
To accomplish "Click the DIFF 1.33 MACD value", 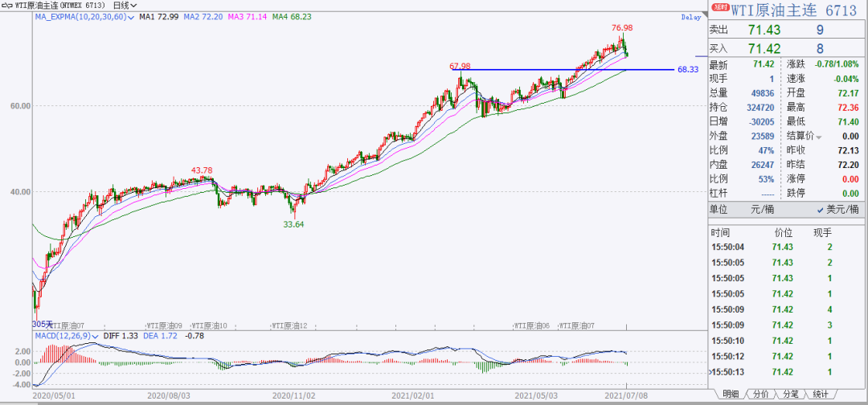I will 121,336.
